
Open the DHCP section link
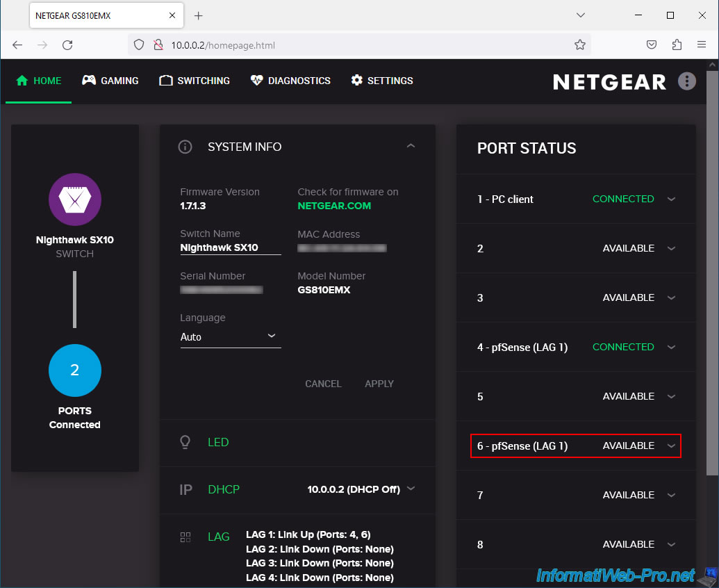click(224, 489)
